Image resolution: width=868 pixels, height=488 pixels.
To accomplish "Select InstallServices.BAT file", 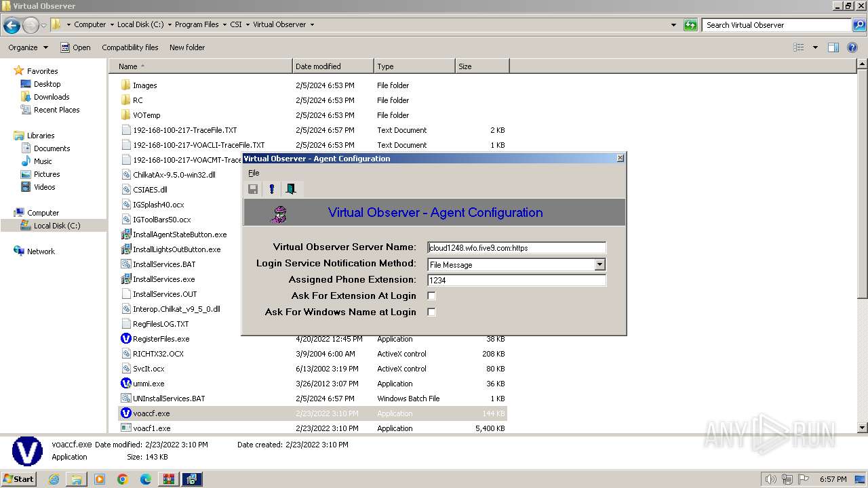I will pos(164,264).
